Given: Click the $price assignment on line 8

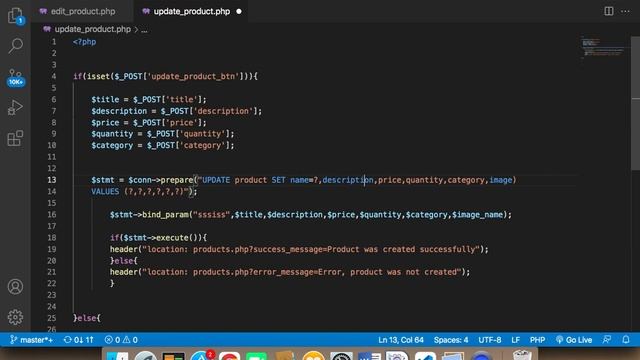Looking at the screenshot, I should click(149, 122).
